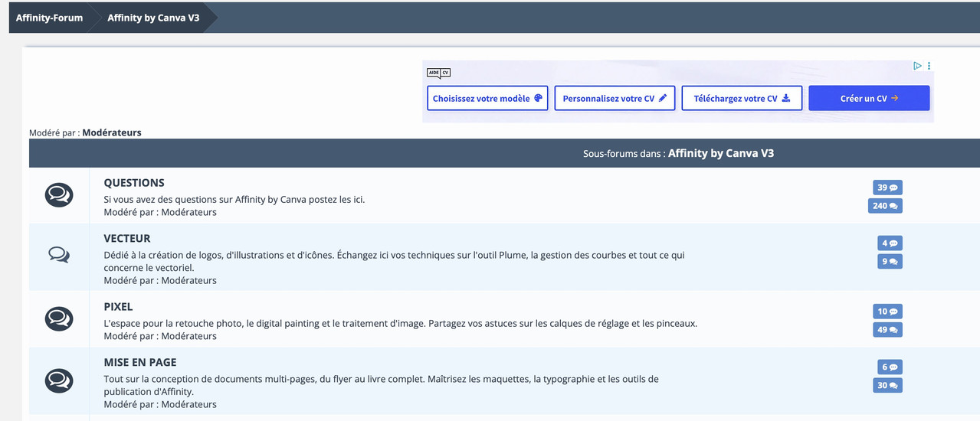Click the MISE EN PAGE description about multi-page documents
Image resolution: width=980 pixels, height=421 pixels.
coord(382,385)
